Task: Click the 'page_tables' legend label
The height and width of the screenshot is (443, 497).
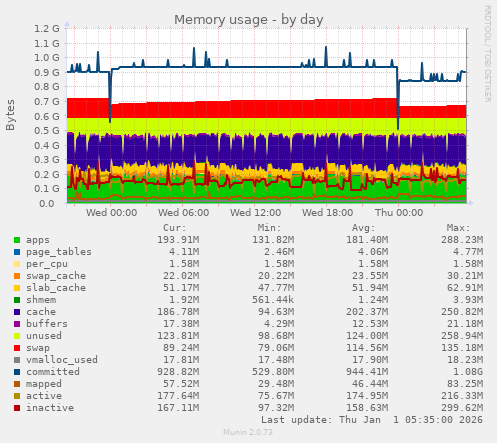Action: [x=59, y=252]
